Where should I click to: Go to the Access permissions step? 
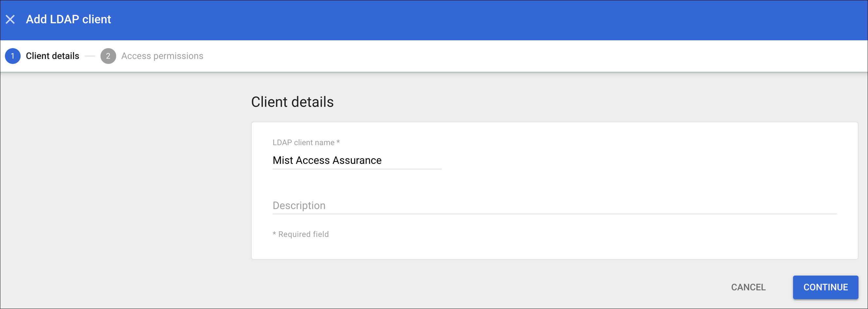coord(162,56)
